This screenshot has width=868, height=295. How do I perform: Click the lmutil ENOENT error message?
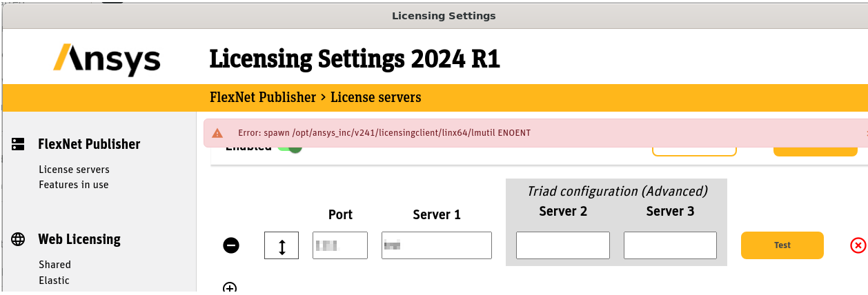coord(384,132)
